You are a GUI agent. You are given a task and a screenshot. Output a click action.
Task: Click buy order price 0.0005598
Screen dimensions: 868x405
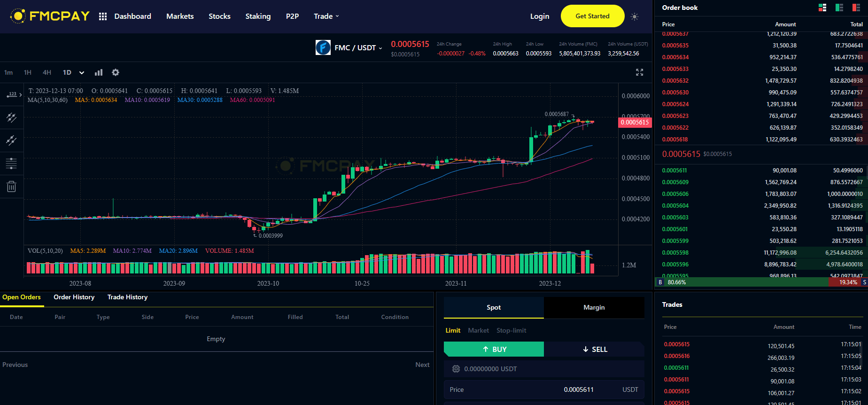(675, 253)
